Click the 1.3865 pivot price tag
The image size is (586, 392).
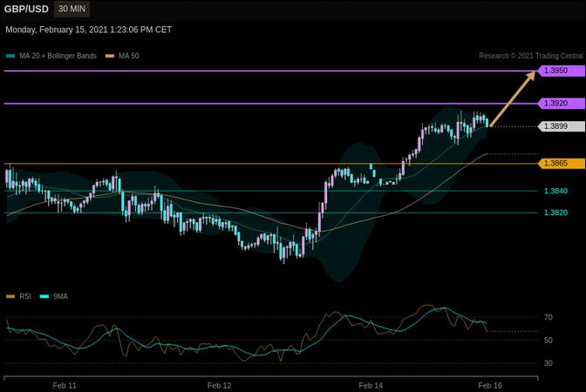coord(562,163)
